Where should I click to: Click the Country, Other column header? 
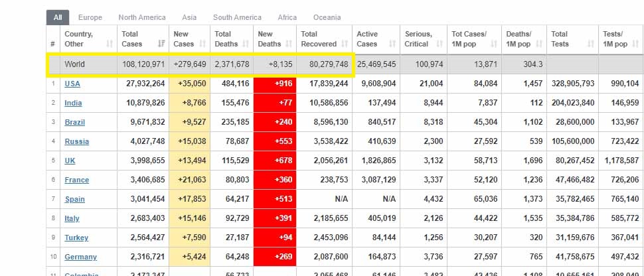click(x=88, y=39)
